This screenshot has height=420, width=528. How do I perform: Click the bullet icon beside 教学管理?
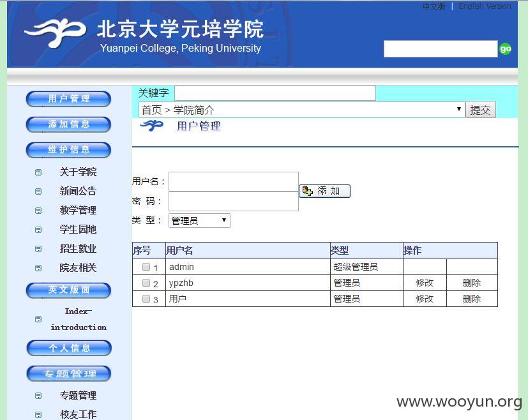tap(38, 211)
